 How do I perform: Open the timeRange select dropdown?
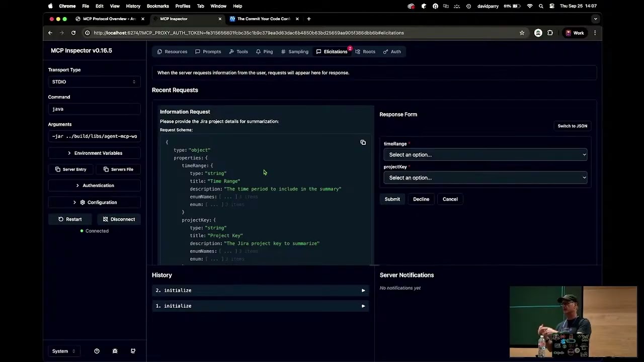click(x=486, y=155)
